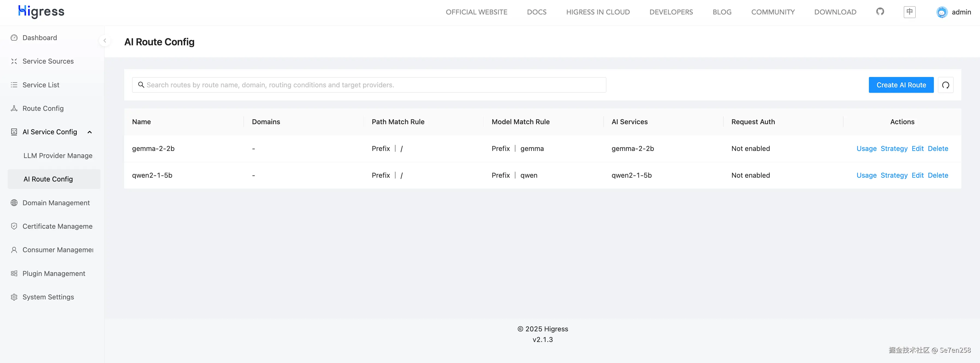The image size is (980, 363).
Task: Open Route Config in the sidebar
Action: click(x=43, y=108)
